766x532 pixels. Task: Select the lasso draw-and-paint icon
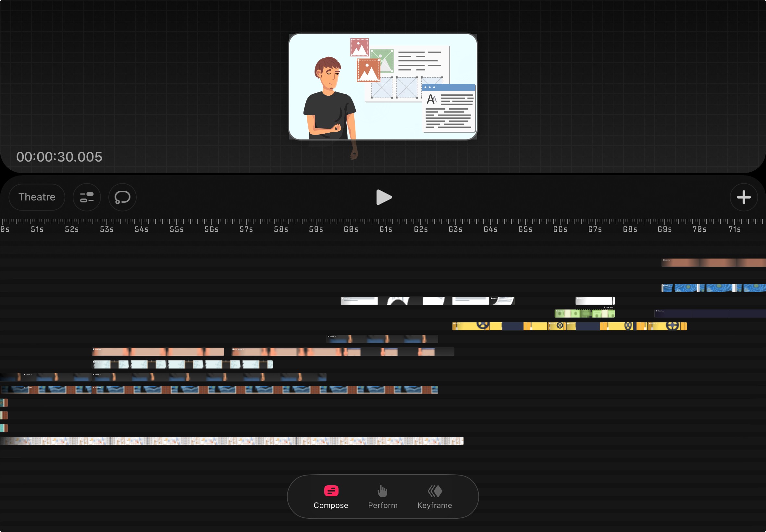[x=122, y=197]
